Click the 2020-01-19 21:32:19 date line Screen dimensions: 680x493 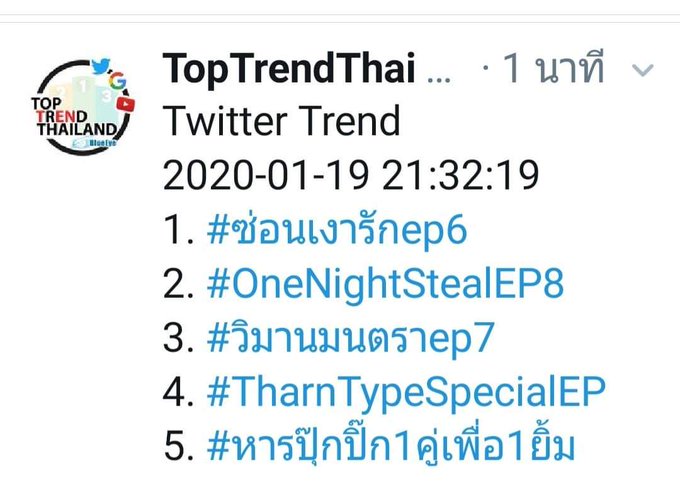pyautogui.click(x=351, y=175)
